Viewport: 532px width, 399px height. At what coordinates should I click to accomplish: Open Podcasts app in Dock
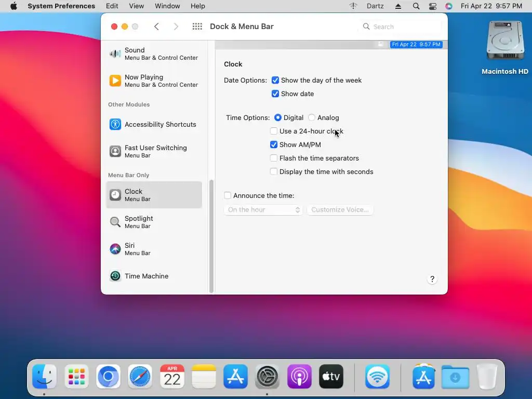299,376
